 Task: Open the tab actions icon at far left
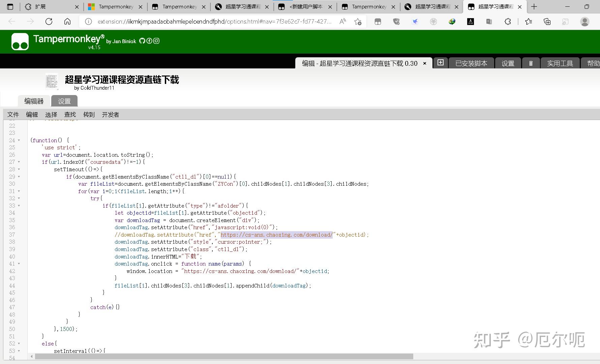[10, 7]
